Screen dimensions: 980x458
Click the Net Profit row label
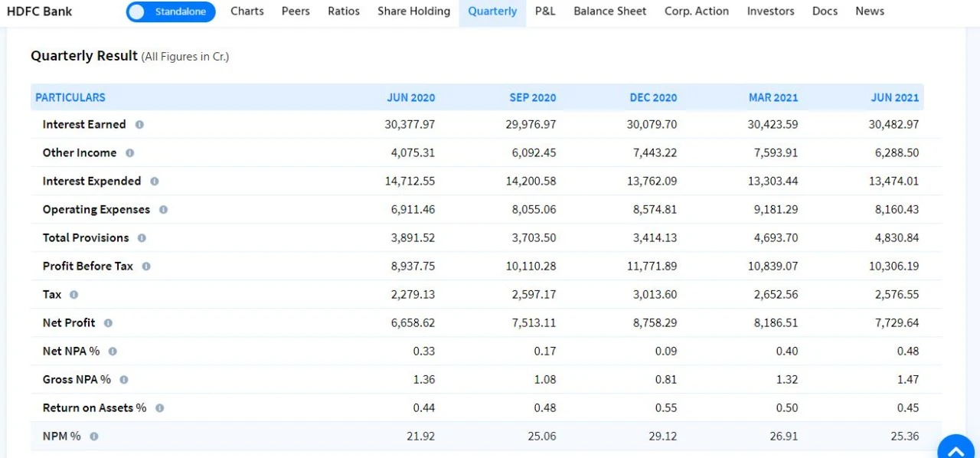click(x=69, y=323)
